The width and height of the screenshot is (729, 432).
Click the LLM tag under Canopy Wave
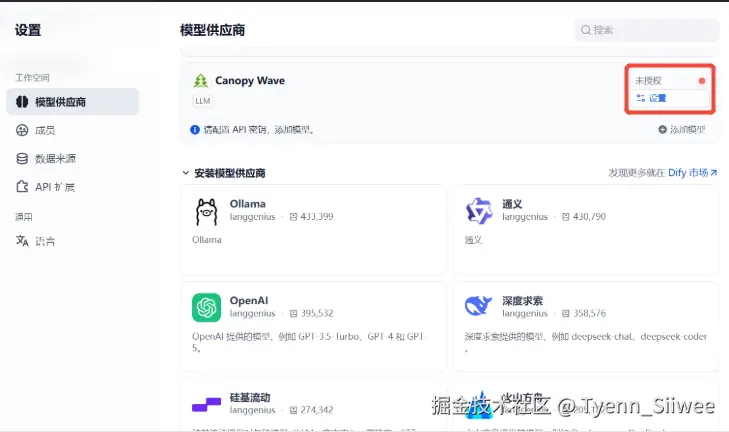203,101
